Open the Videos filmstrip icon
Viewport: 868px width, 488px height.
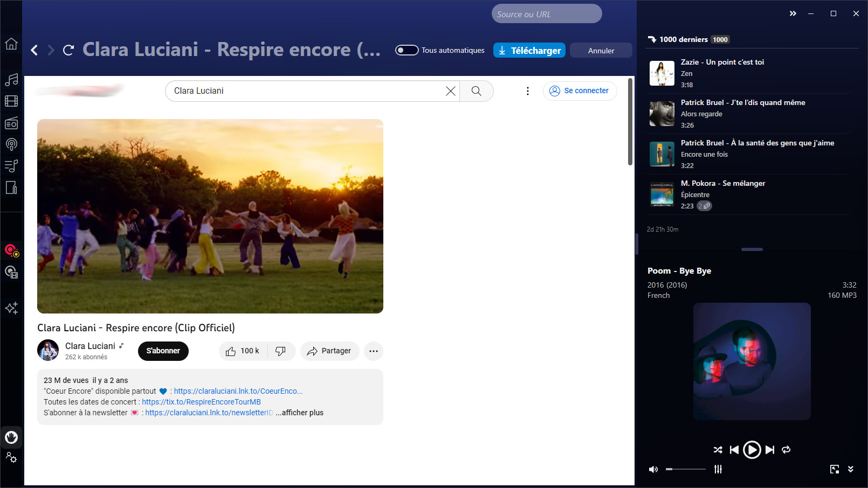tap(11, 101)
